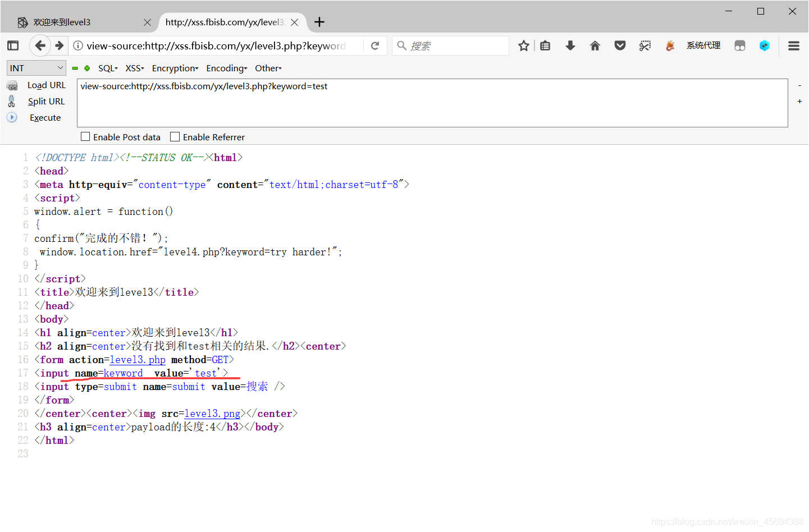Viewport: 809px width, 532px height.
Task: Click the Load URL icon
Action: [12, 85]
